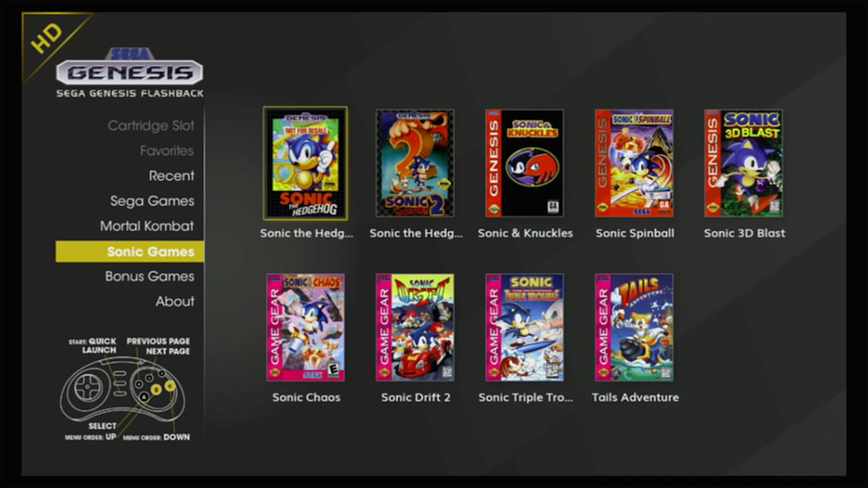The image size is (868, 488).
Task: Select the 'Tails Adventure' title text
Action: click(635, 397)
